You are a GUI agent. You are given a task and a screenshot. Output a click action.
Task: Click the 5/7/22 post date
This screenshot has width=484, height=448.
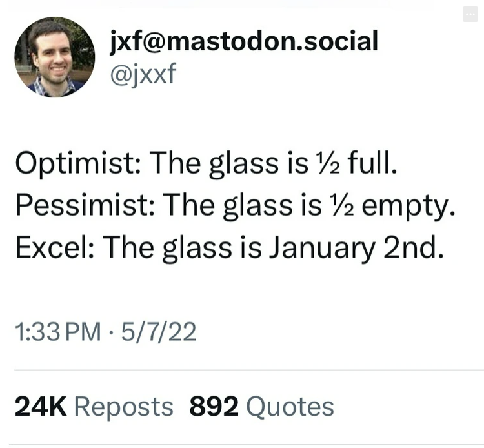pyautogui.click(x=157, y=332)
